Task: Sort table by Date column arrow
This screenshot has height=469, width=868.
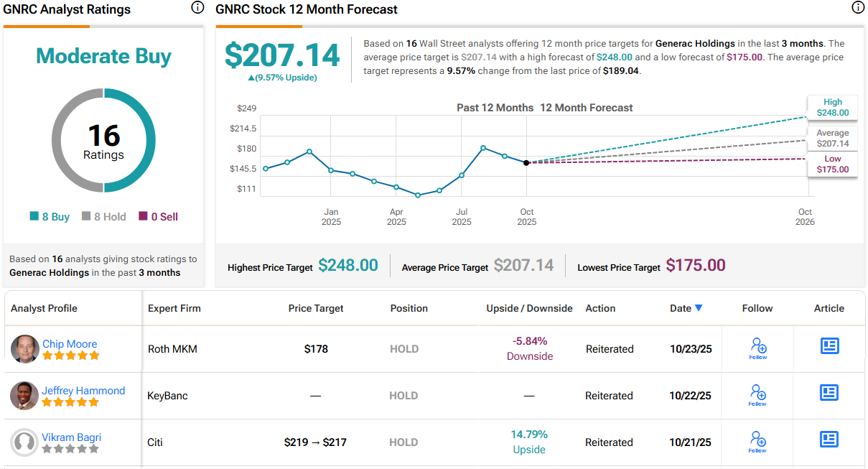Action: tap(699, 308)
